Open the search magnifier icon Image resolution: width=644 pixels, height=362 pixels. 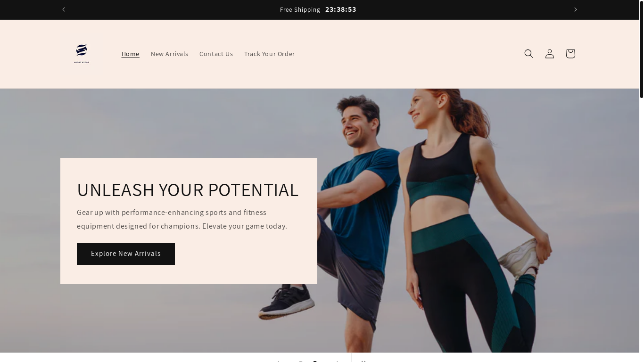(x=529, y=54)
